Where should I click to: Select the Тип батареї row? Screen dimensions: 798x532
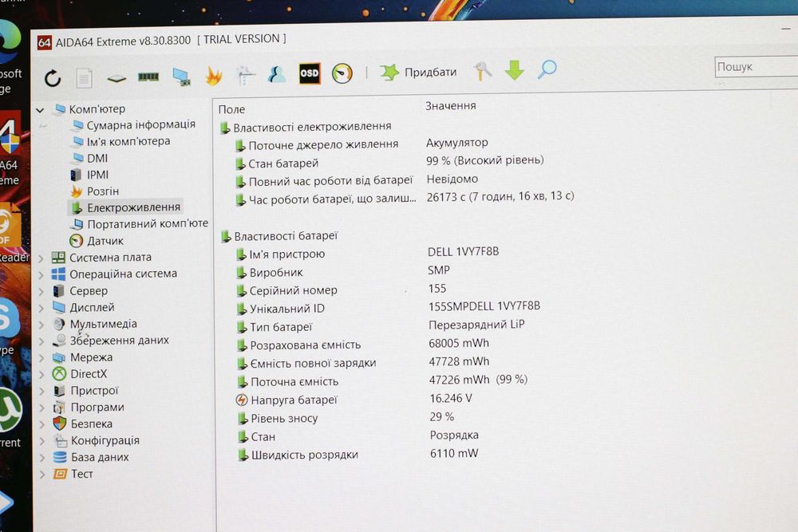tap(381, 326)
